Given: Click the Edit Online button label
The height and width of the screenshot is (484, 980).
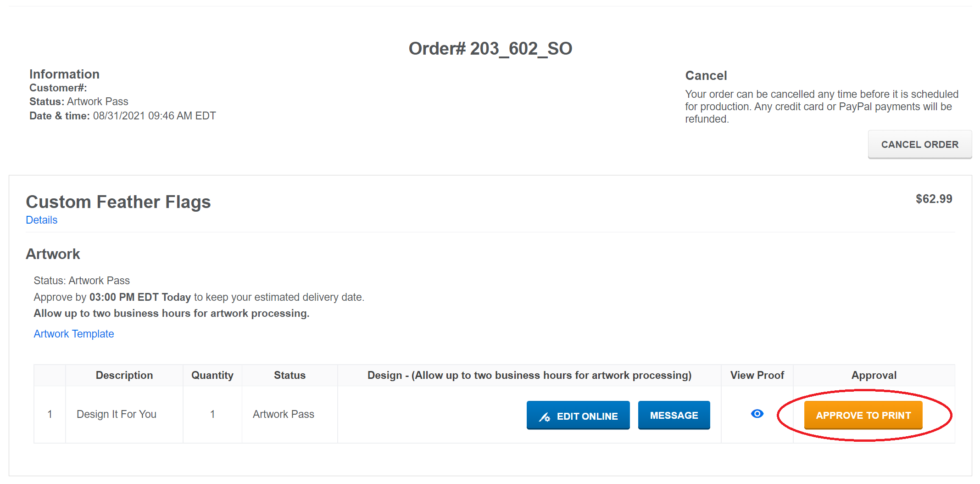Looking at the screenshot, I should click(587, 416).
